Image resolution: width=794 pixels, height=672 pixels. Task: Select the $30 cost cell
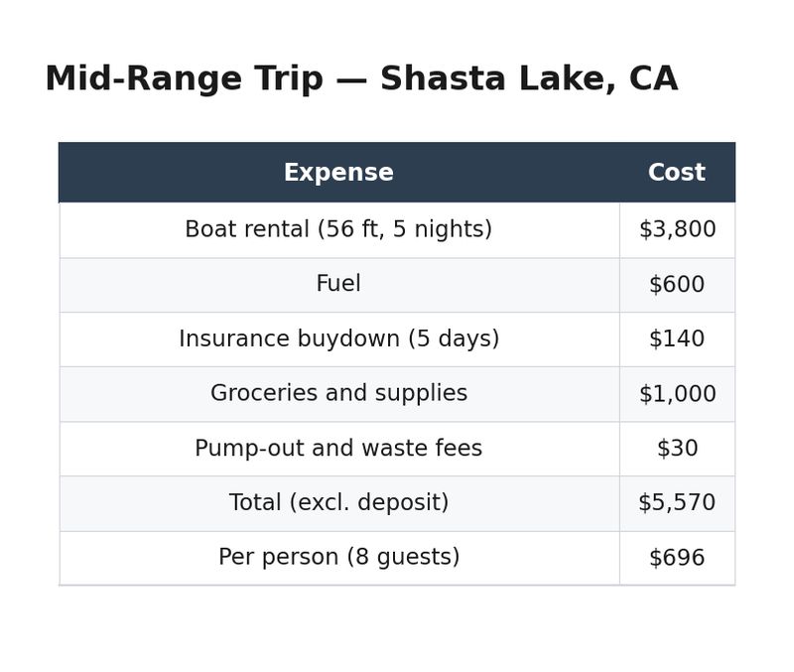677,449
